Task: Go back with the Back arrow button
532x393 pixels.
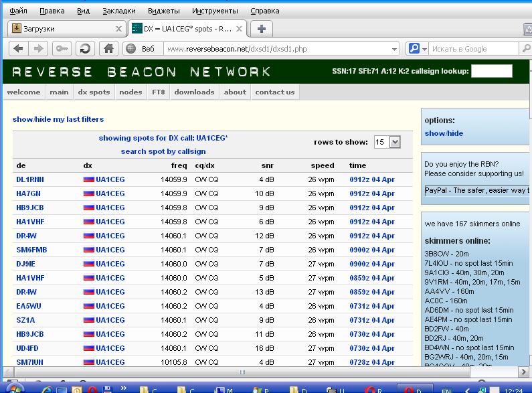Action: click(18, 49)
